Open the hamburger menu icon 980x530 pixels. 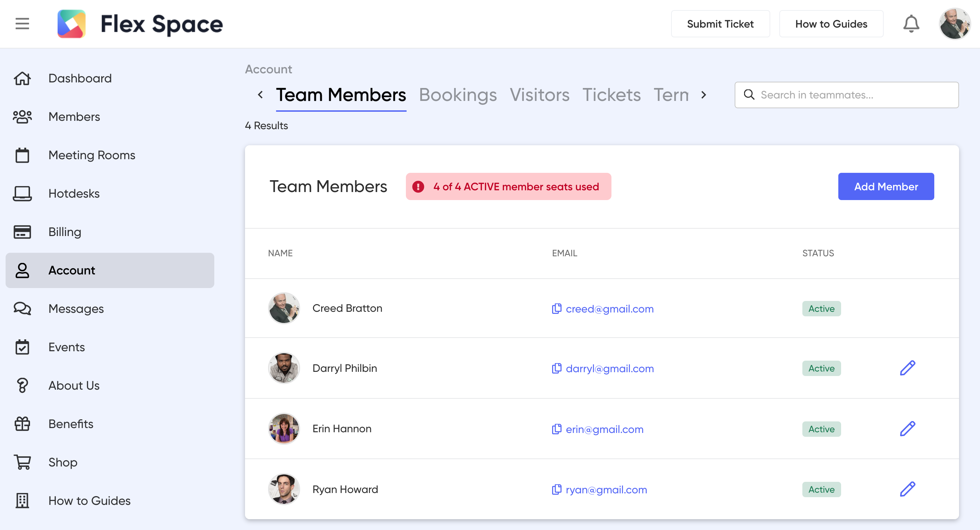(x=22, y=24)
